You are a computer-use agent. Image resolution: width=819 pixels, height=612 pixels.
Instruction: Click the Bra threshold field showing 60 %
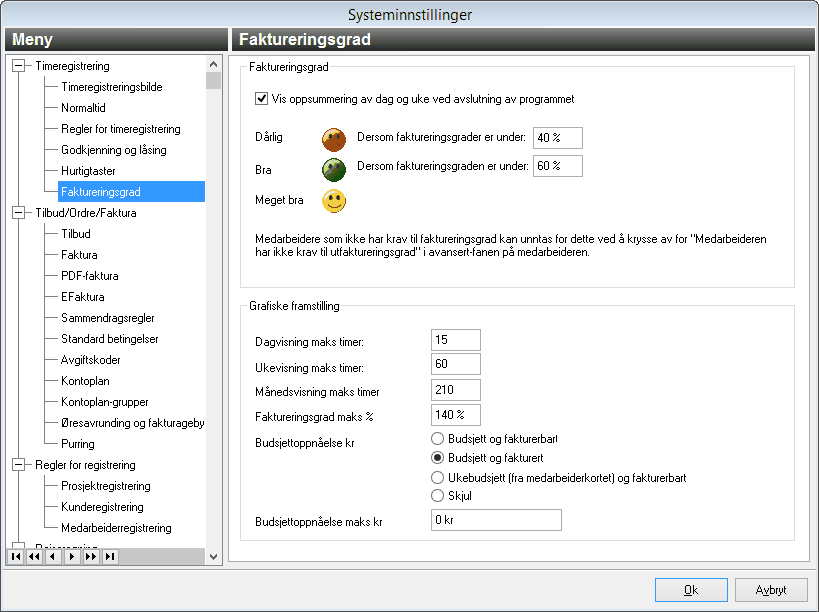558,166
